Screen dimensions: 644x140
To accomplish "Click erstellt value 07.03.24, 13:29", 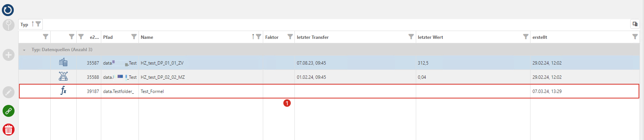I will pos(547,91).
